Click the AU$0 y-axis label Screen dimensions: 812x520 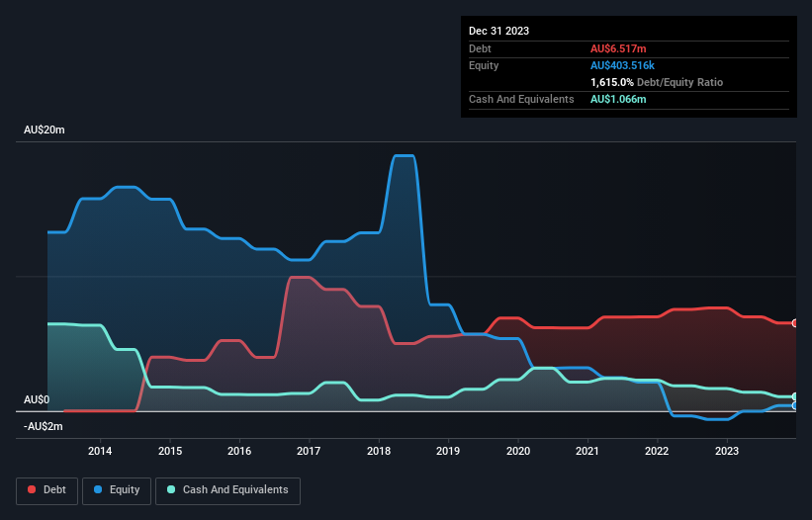pos(37,400)
